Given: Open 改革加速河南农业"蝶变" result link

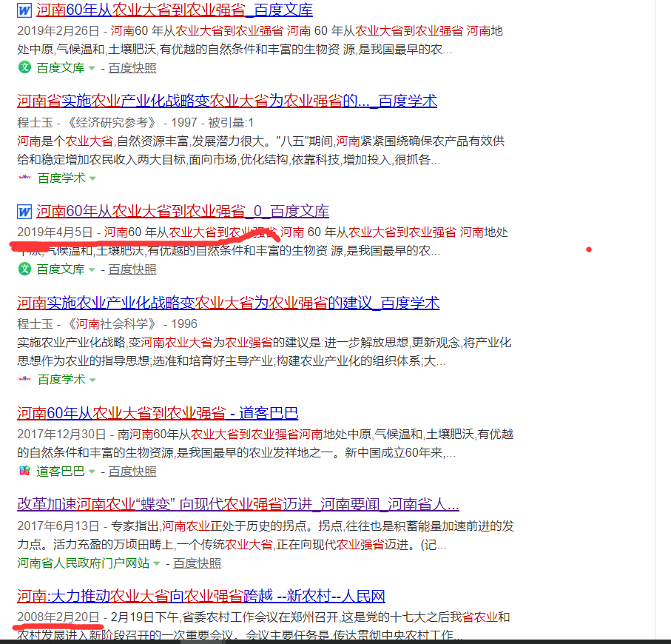Looking at the screenshot, I should [238, 504].
